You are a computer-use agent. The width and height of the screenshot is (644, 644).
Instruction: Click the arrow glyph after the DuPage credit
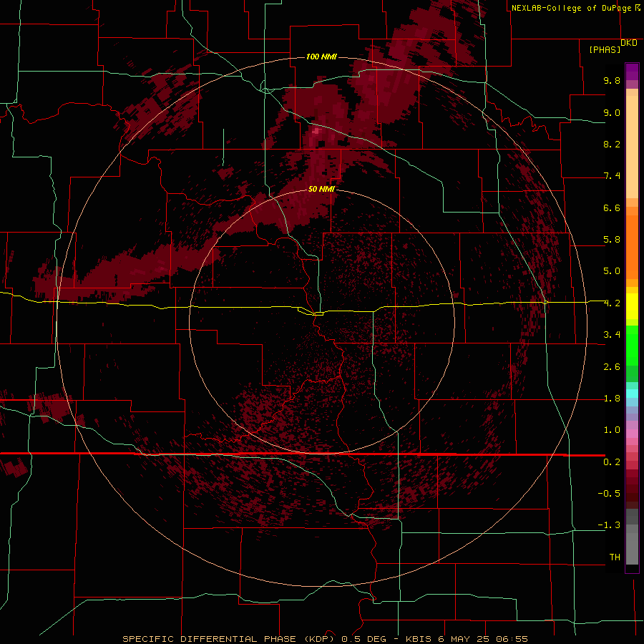[638, 7]
